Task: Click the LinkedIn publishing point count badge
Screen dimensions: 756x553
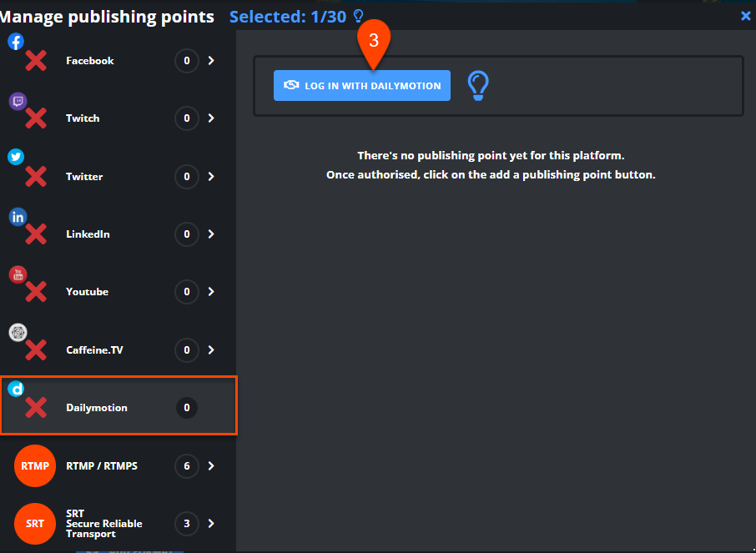Action: click(187, 234)
